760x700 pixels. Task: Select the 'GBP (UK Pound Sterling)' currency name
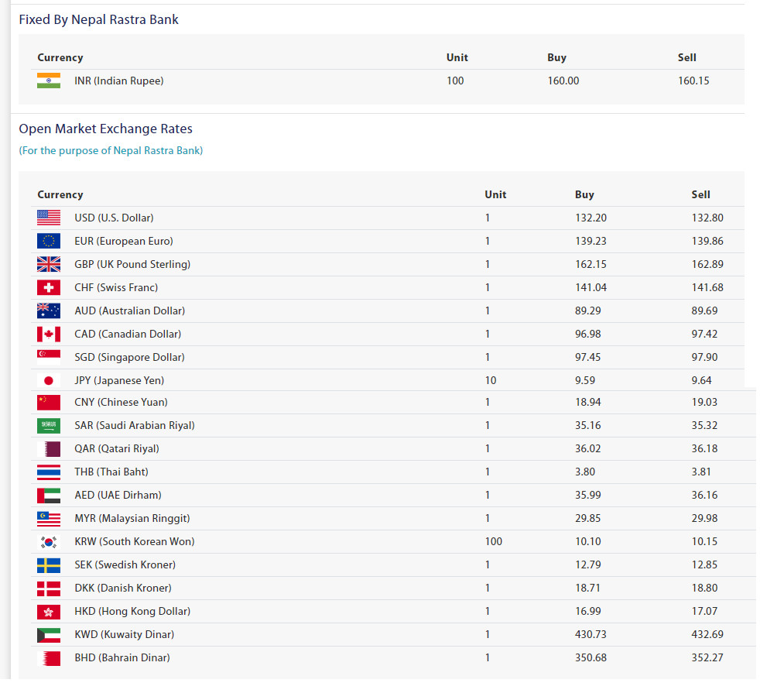[132, 264]
